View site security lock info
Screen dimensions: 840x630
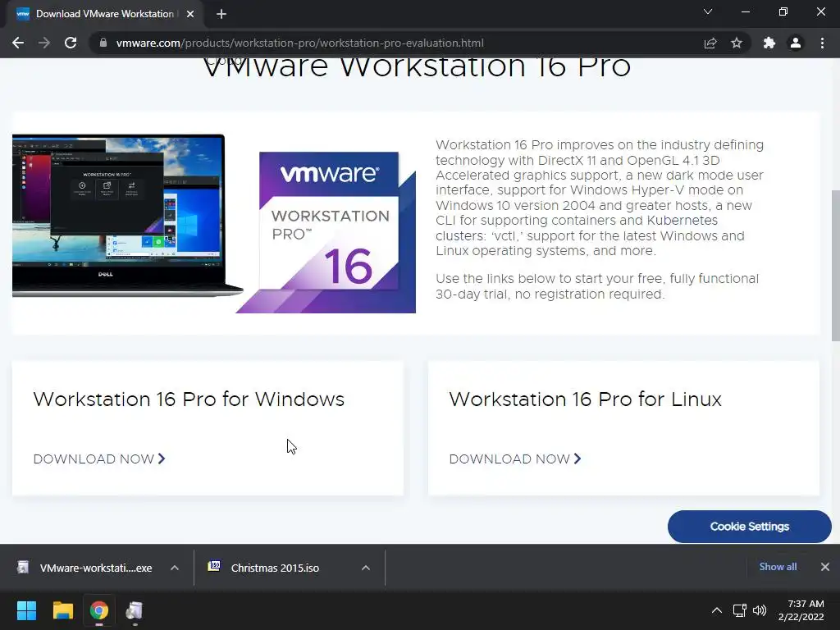(x=103, y=43)
